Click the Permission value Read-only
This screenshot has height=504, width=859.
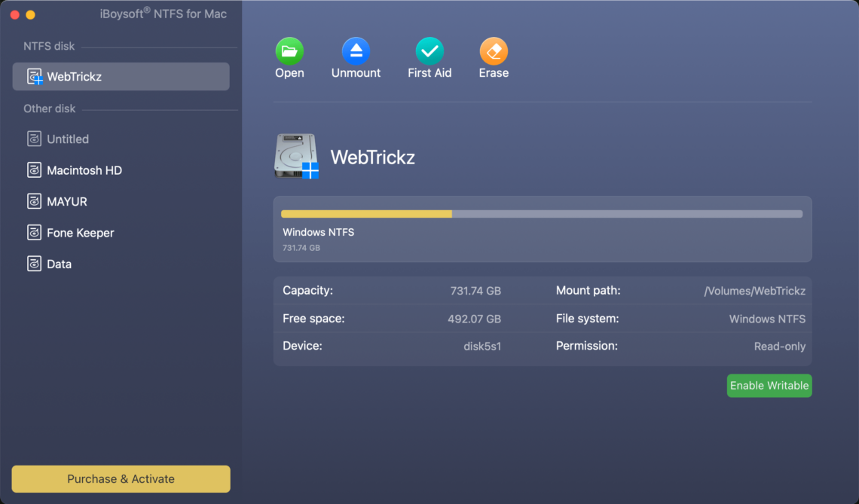(780, 347)
